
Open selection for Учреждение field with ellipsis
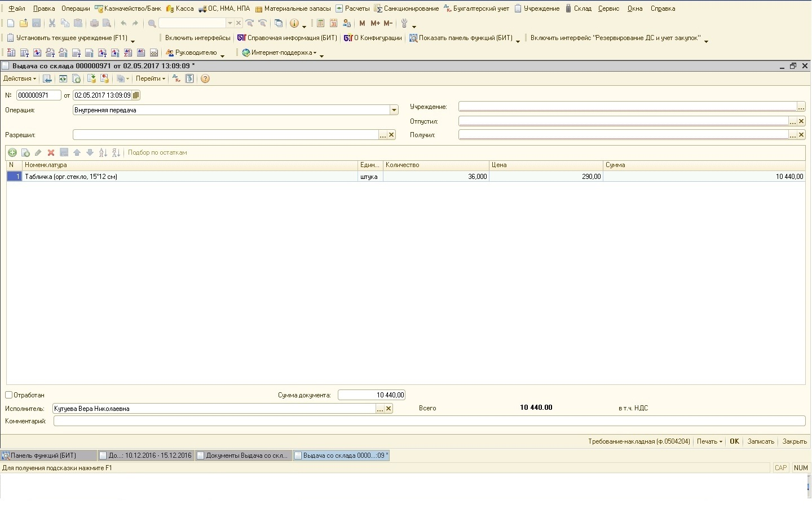click(801, 107)
